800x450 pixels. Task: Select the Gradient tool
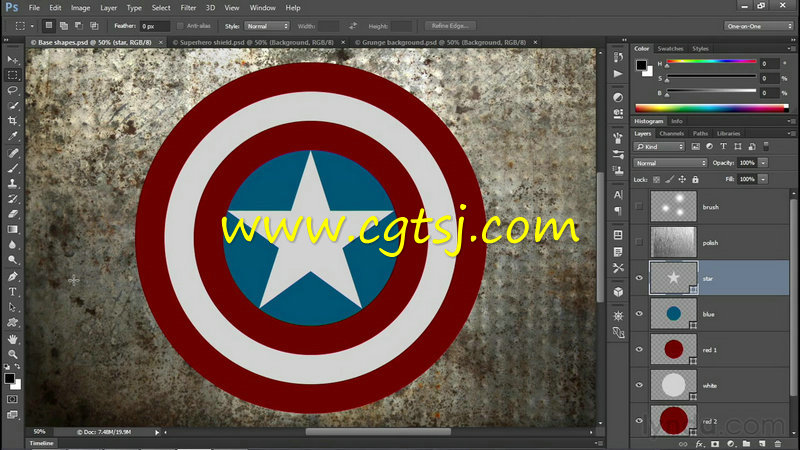click(13, 230)
